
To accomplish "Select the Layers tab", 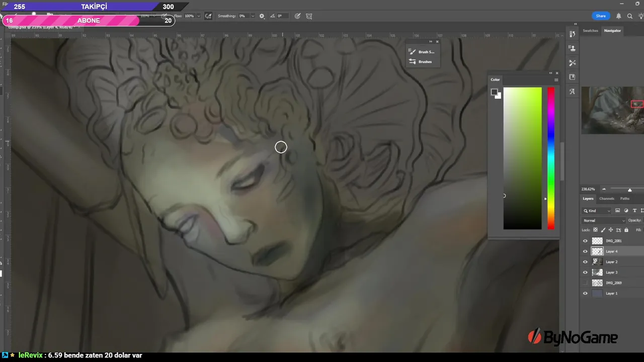I will (x=588, y=199).
